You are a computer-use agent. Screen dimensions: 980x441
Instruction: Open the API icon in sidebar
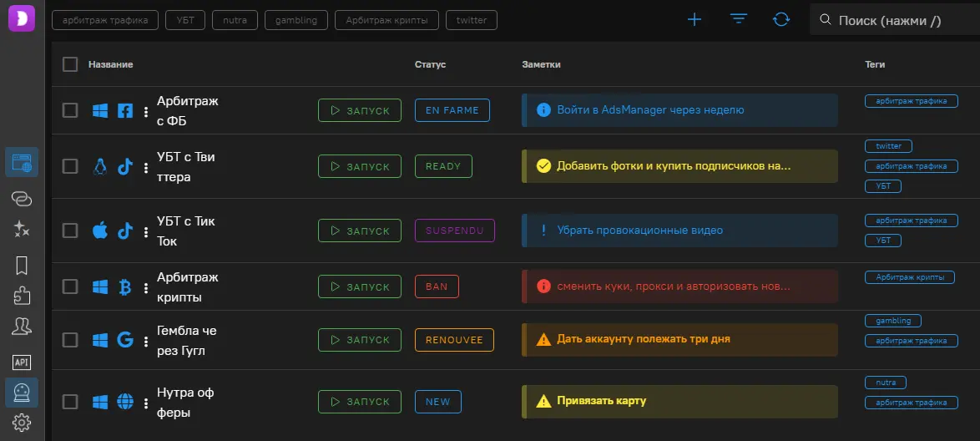click(x=22, y=362)
